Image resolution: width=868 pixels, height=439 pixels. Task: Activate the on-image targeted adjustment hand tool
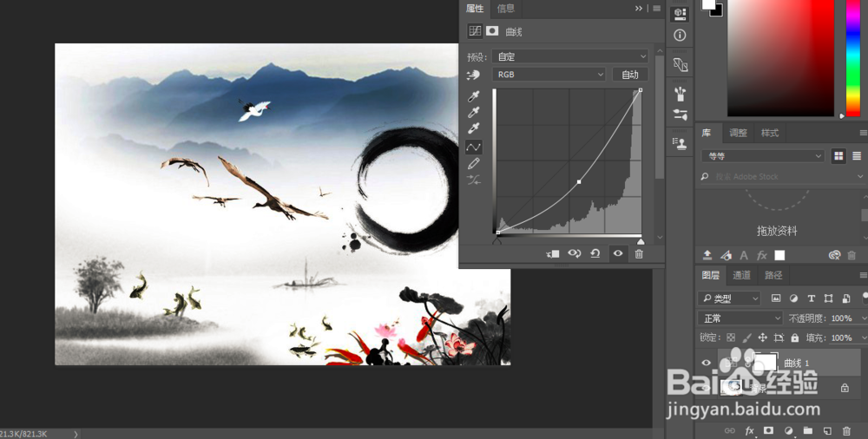pyautogui.click(x=473, y=75)
